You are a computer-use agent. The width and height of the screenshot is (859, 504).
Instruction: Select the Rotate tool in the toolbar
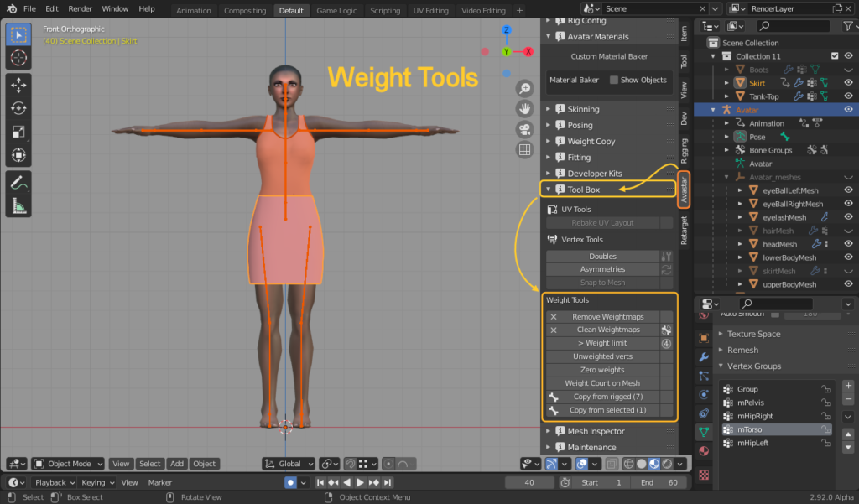pyautogui.click(x=18, y=107)
